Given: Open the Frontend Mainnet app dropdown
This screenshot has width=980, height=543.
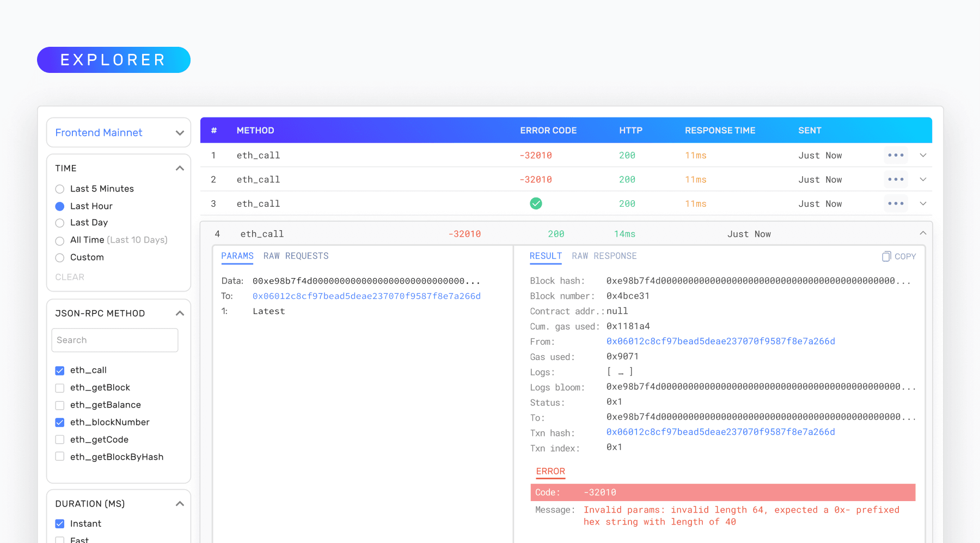Looking at the screenshot, I should coord(119,133).
